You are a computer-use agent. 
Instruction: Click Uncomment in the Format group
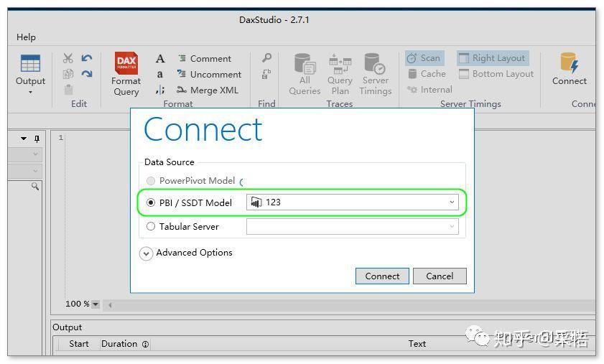(209, 74)
